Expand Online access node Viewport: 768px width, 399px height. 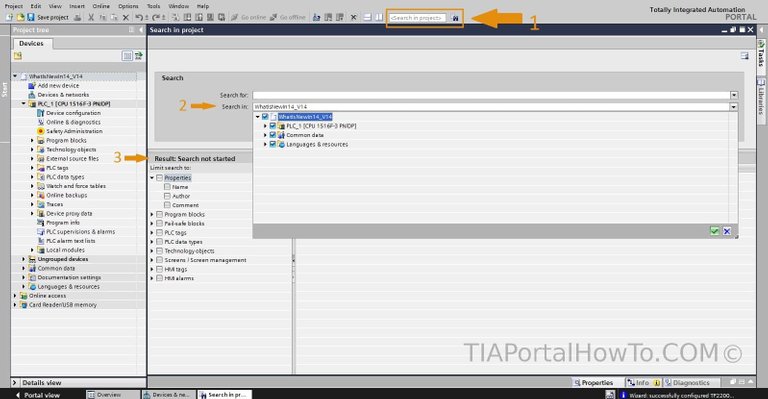(x=15, y=296)
